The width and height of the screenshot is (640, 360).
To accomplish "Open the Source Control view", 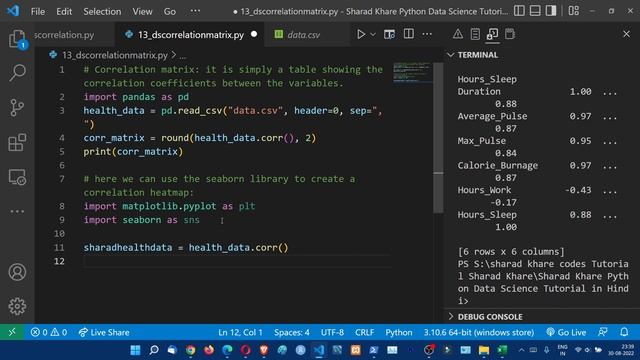I will pyautogui.click(x=17, y=108).
